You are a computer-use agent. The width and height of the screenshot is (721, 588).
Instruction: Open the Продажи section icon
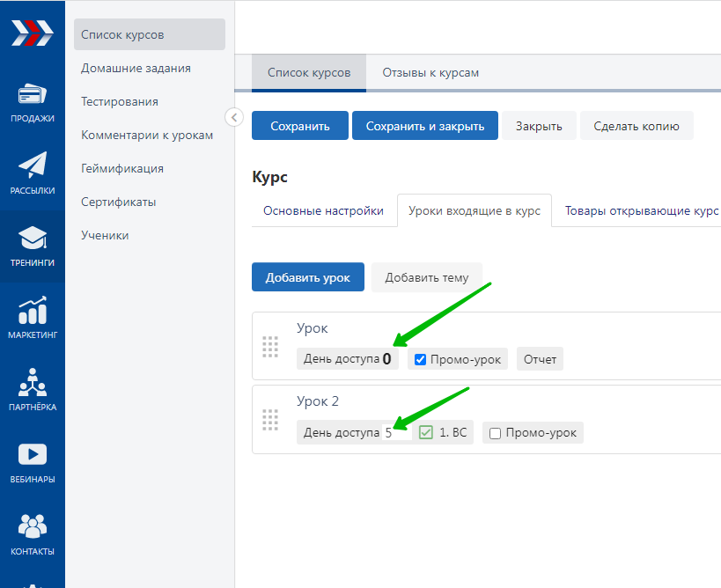point(33,95)
